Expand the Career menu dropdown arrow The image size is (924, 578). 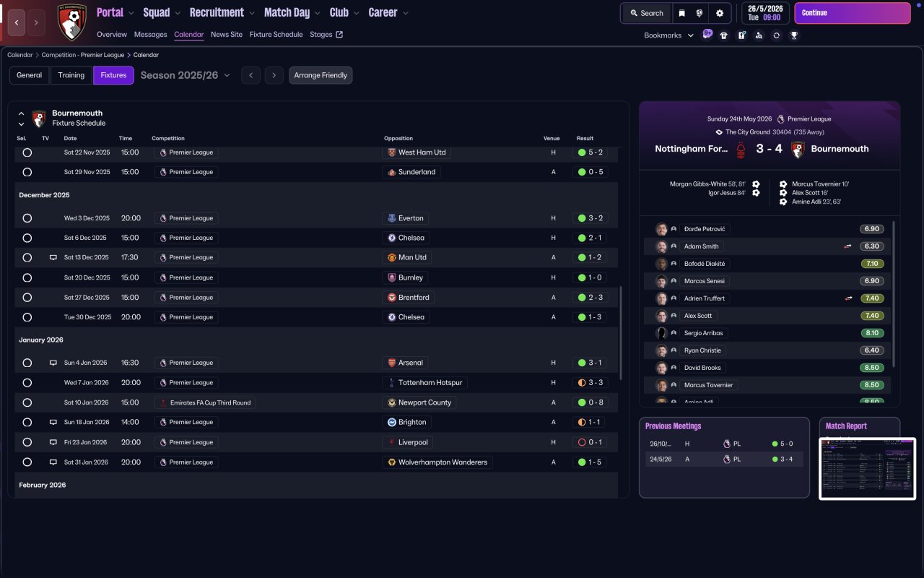tap(405, 13)
